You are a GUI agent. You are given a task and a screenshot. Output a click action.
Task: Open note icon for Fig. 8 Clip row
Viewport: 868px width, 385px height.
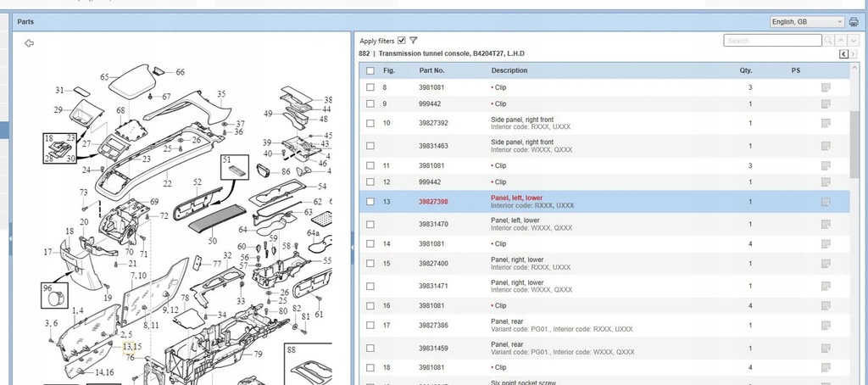(x=826, y=87)
